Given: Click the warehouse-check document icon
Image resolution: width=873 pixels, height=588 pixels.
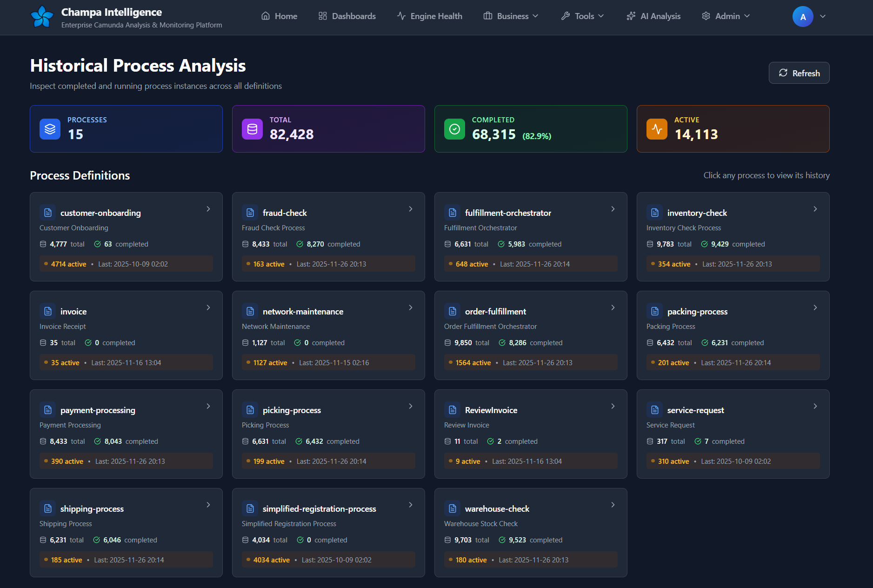Looking at the screenshot, I should coord(452,508).
